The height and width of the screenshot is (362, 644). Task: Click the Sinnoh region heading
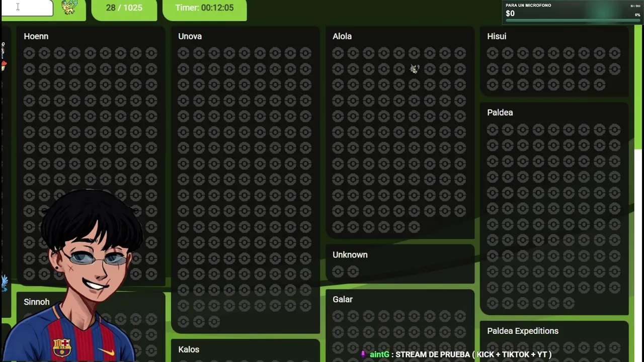(x=37, y=302)
